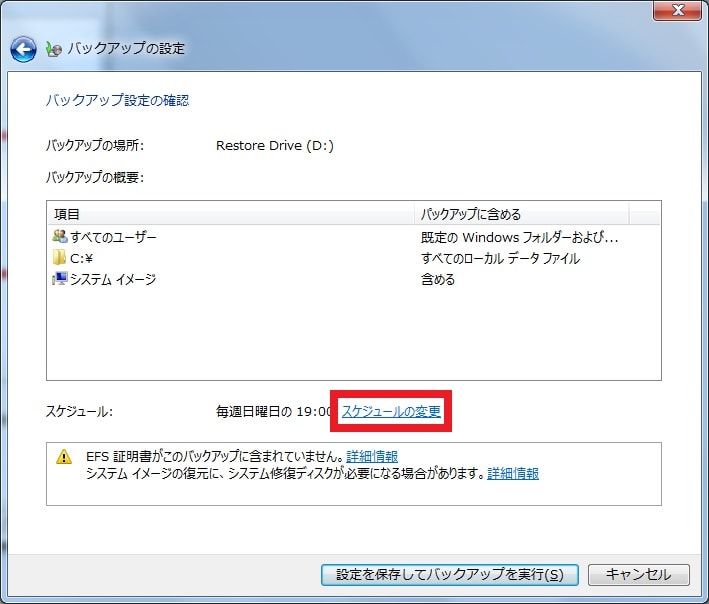Screen dimensions: 709x604
Task: Click the バックアップの設定 window title
Action: (x=126, y=48)
